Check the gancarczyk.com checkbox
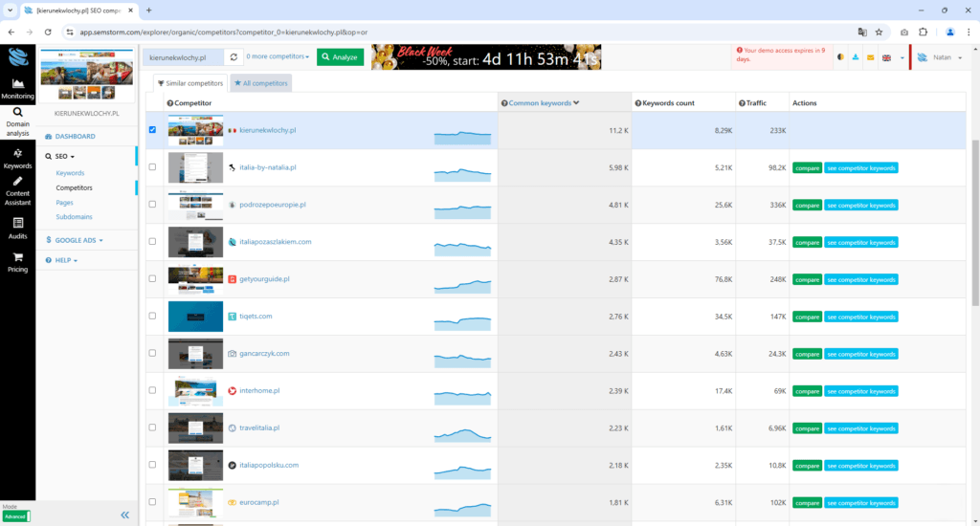This screenshot has width=980, height=526. click(152, 353)
